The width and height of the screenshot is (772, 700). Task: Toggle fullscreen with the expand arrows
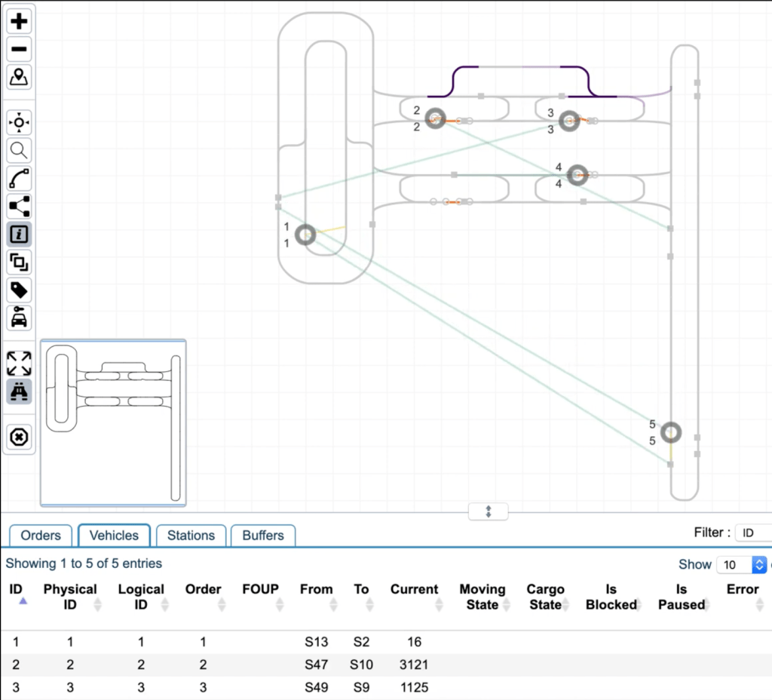tap(20, 363)
